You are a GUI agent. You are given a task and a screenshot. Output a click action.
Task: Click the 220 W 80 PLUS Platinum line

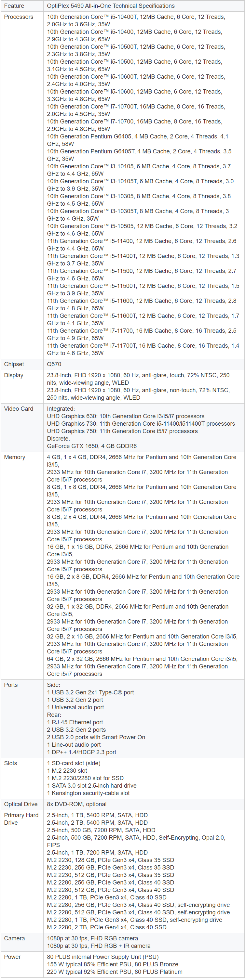coord(115,972)
